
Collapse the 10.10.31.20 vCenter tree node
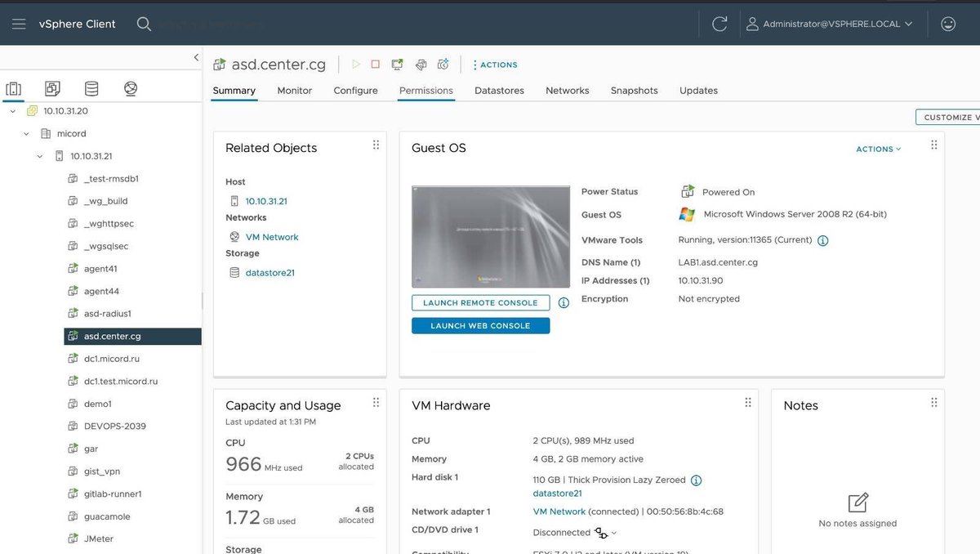(x=12, y=111)
